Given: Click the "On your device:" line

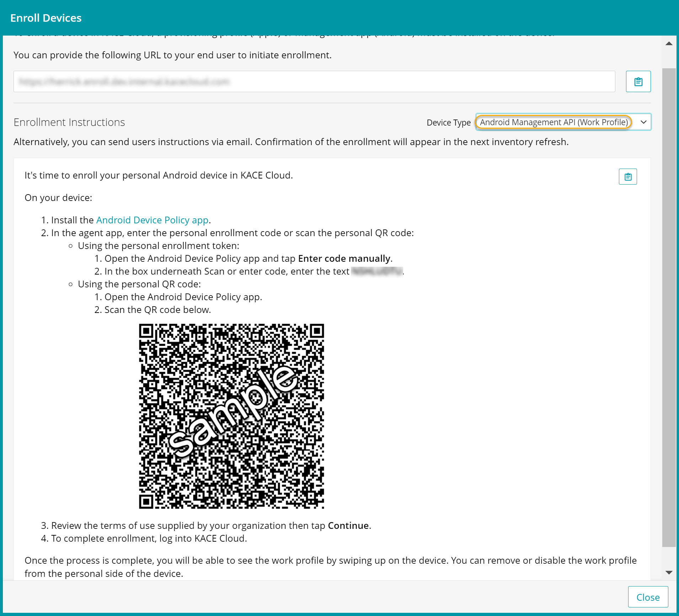Looking at the screenshot, I should [58, 198].
